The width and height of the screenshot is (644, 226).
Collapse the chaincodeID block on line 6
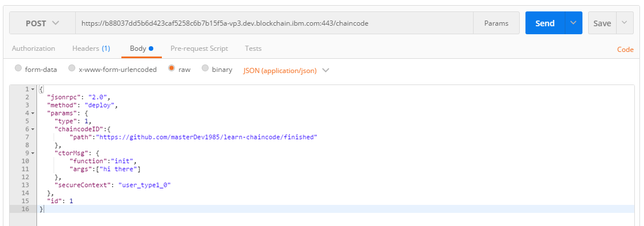[32, 129]
